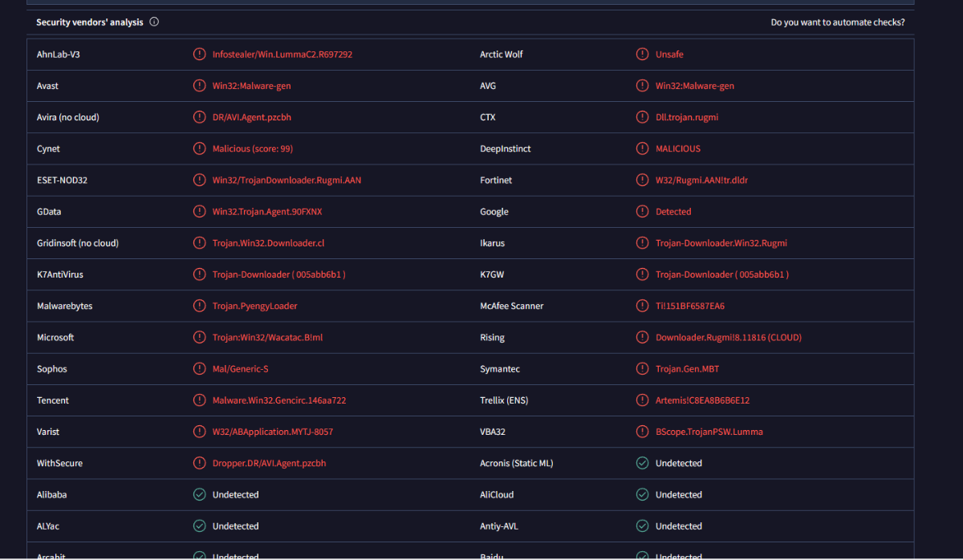Click AliCloud undetected checkmark icon
This screenshot has width=963, height=560.
[642, 495]
